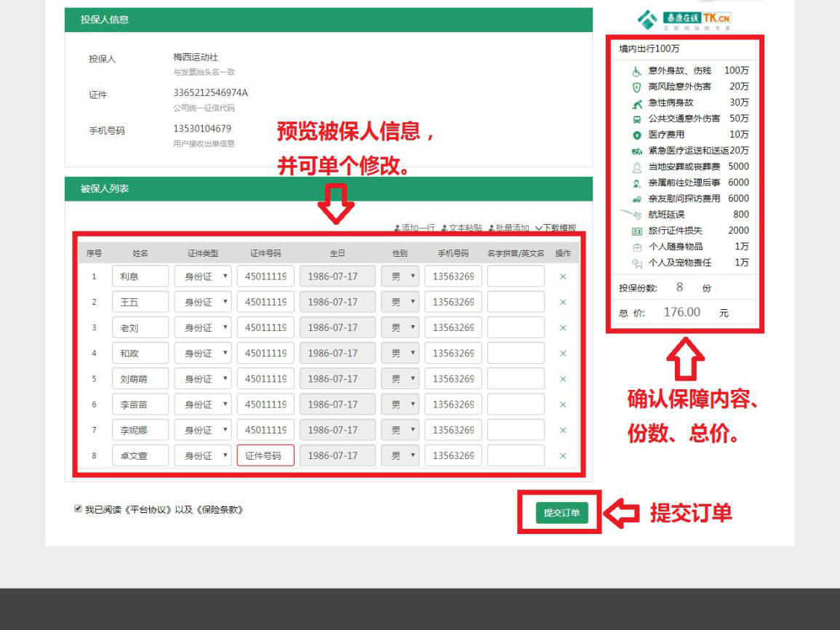Click 添加一行 to add a row
This screenshot has height=630, width=840.
pos(415,228)
